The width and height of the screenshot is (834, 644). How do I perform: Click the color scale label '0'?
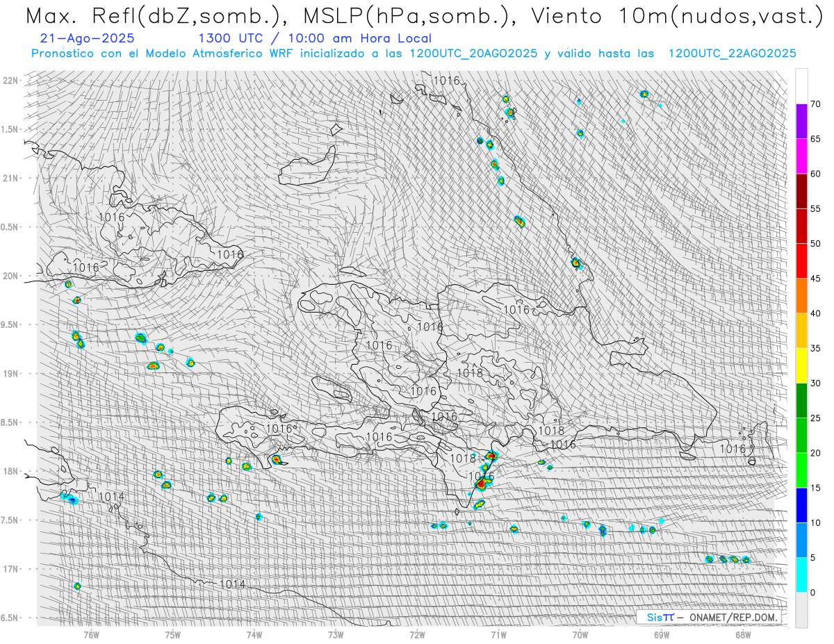coord(813,592)
